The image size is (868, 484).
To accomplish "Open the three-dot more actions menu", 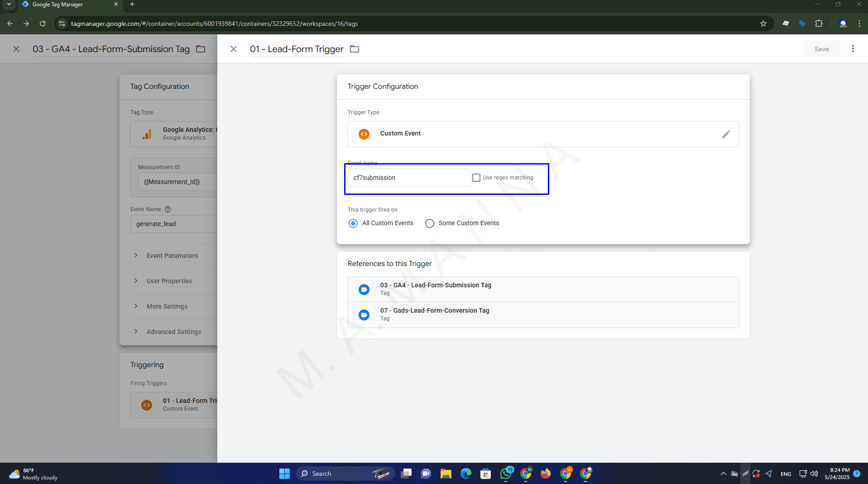I will [x=853, y=49].
